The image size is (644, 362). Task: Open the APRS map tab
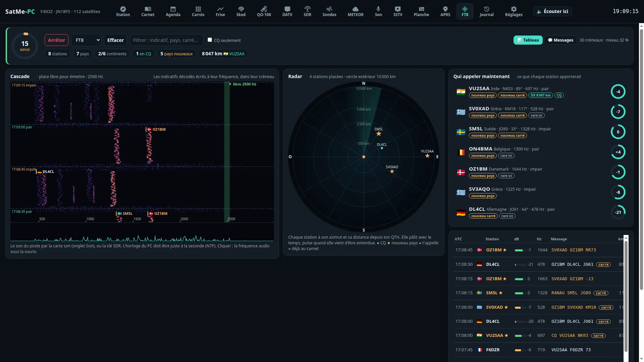445,11
